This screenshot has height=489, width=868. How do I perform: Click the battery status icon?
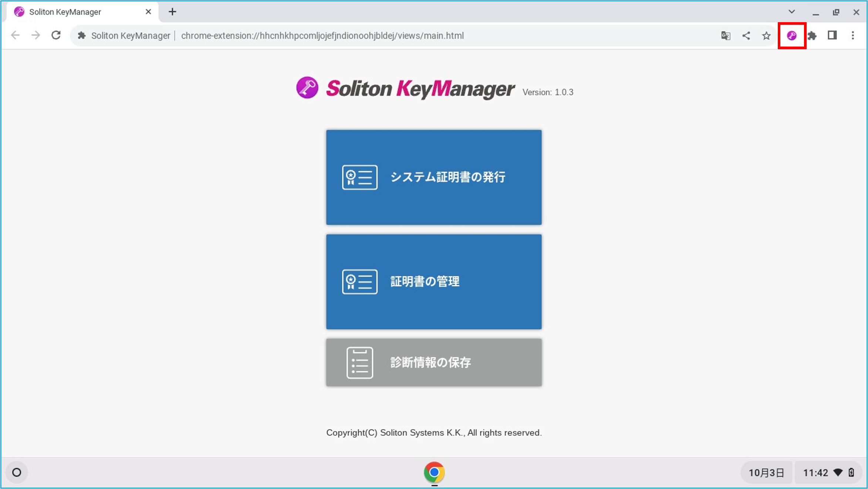[851, 473]
